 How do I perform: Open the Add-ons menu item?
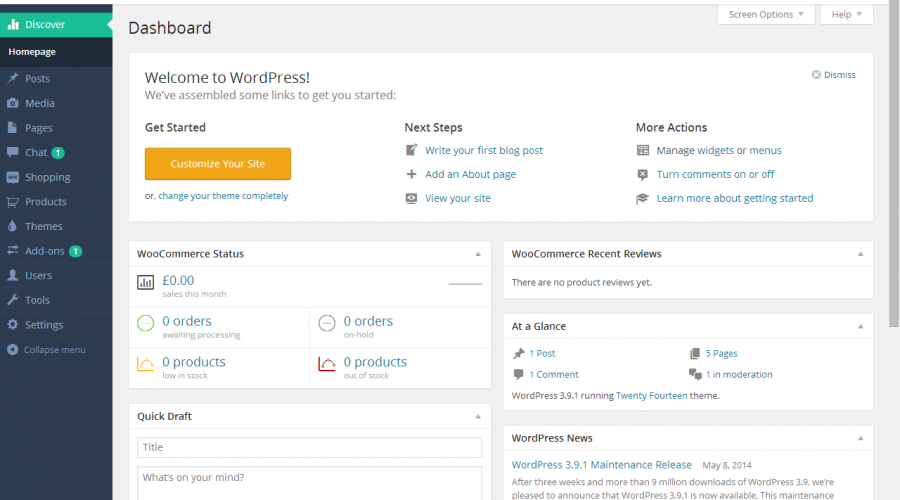point(44,251)
